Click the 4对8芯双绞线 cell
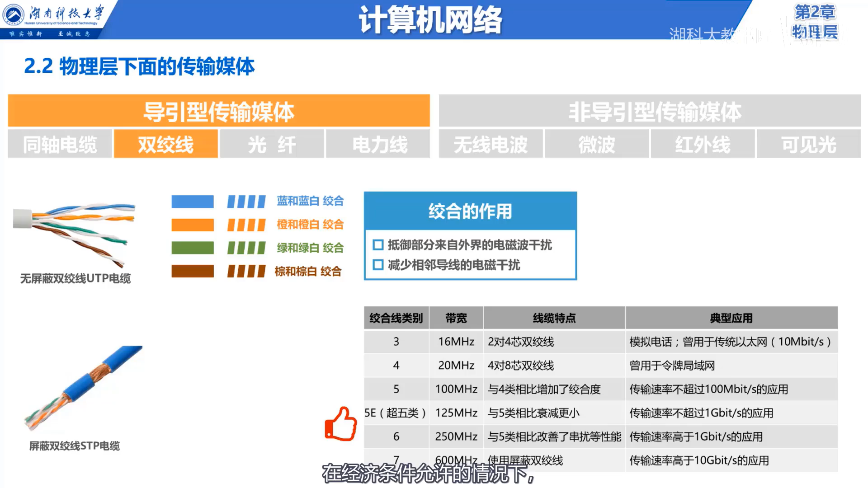868x488 pixels. 554,366
